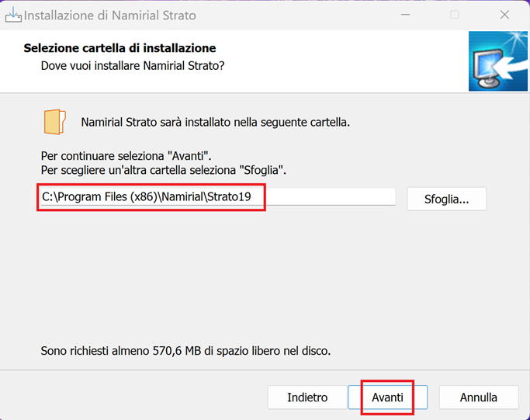
Task: Go back with the Indietro button
Action: point(307,397)
